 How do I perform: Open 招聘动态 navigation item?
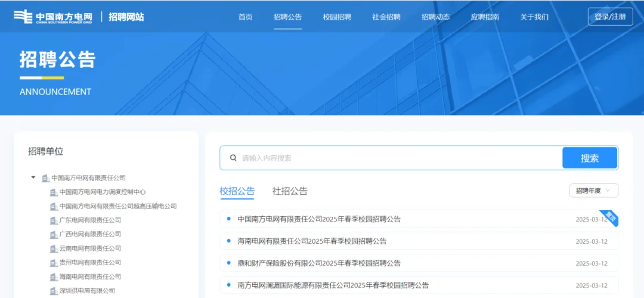[x=436, y=17]
